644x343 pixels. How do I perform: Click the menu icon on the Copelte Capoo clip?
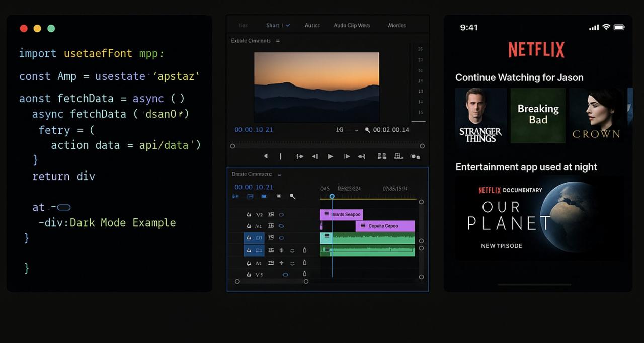pos(362,226)
